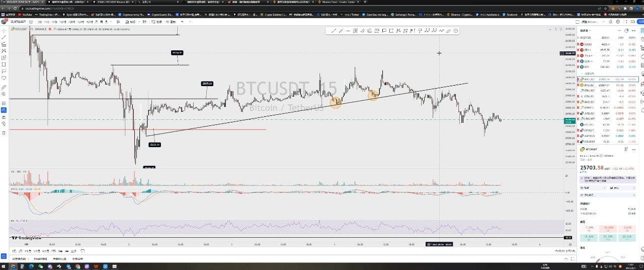Open the Fibonacci and pitchfork tools in left toolbar
This screenshot has width=644, height=270.
4,44
